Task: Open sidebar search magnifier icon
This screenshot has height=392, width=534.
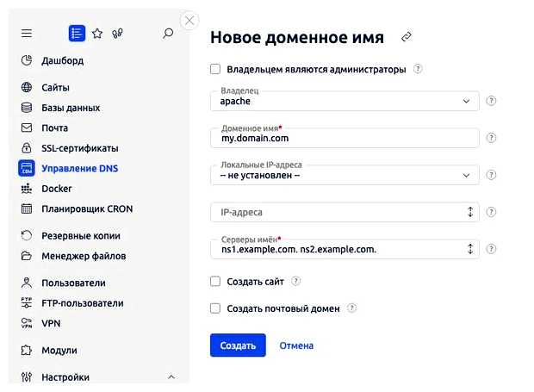Action: click(168, 34)
